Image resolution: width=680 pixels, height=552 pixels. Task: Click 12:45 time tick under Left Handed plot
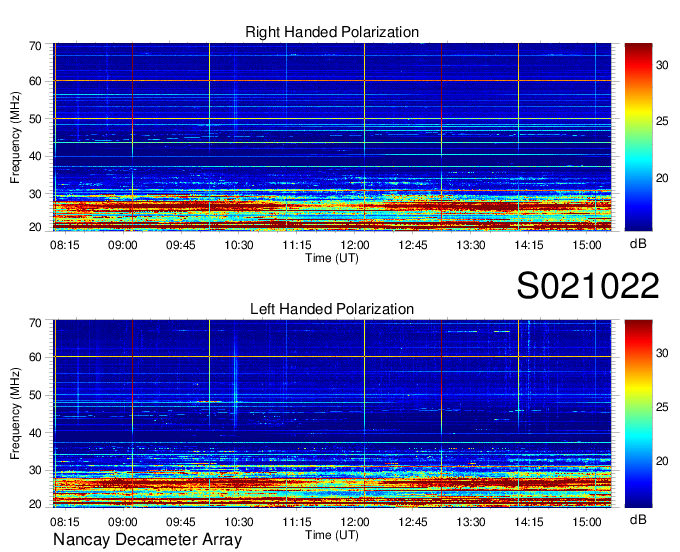click(x=413, y=522)
